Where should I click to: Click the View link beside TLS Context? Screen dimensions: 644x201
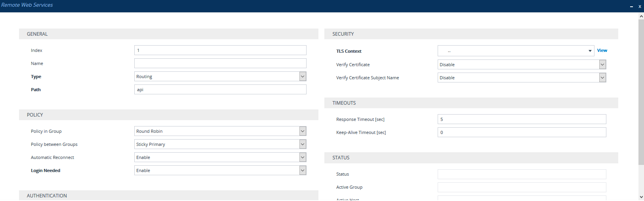click(602, 50)
